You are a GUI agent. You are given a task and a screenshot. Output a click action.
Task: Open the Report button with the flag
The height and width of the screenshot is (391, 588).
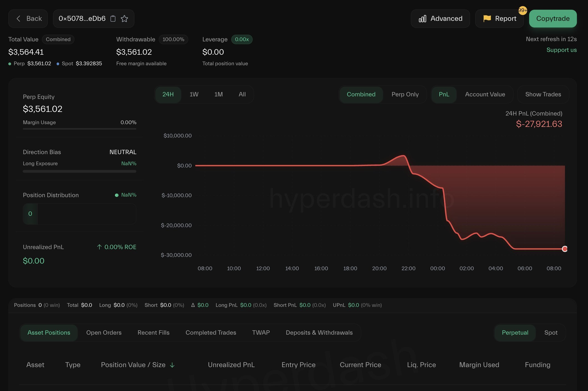[499, 19]
